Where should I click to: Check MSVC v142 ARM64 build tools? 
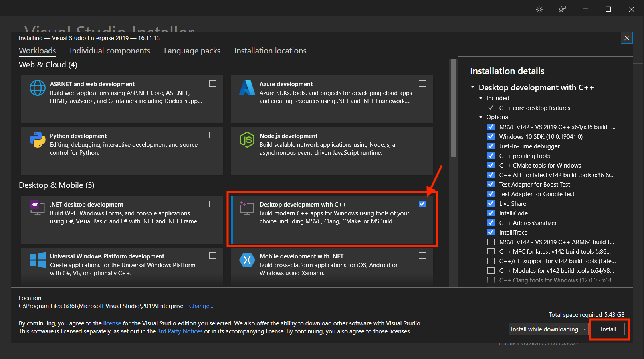(491, 242)
